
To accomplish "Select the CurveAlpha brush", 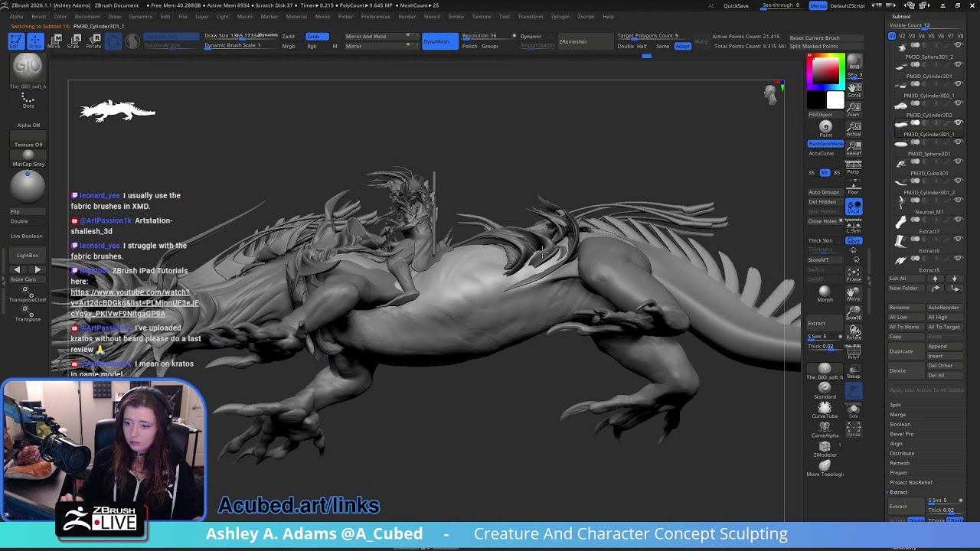I will 825,429.
